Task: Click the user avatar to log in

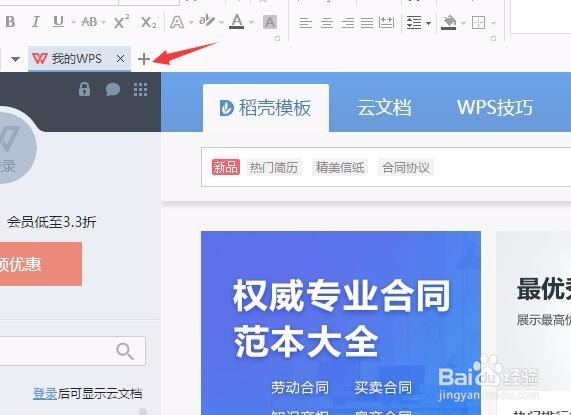Action: (x=15, y=147)
